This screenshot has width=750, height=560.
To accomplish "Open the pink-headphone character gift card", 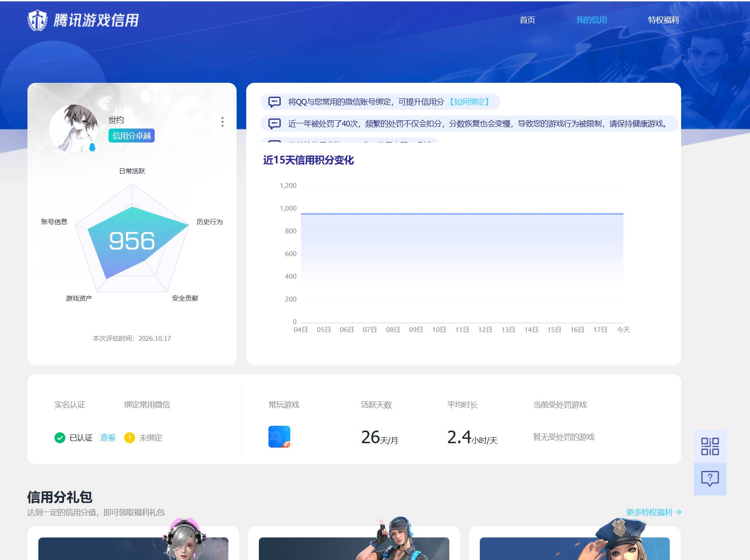I will (x=133, y=543).
